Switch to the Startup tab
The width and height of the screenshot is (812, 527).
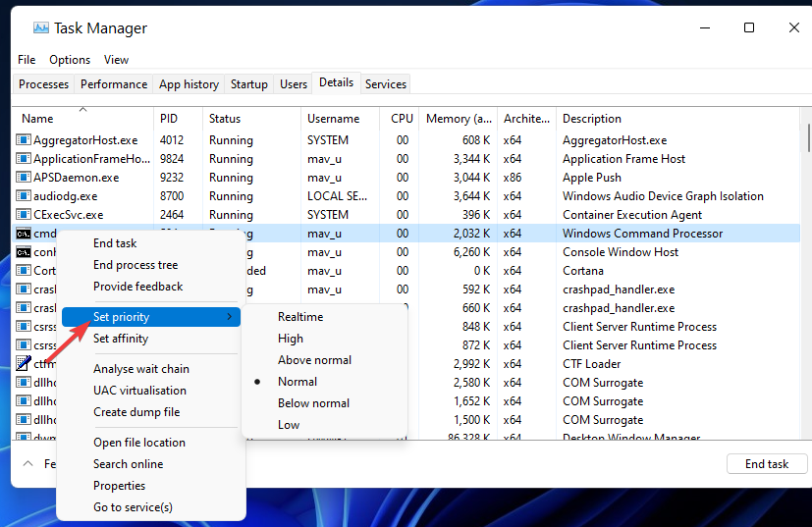249,83
